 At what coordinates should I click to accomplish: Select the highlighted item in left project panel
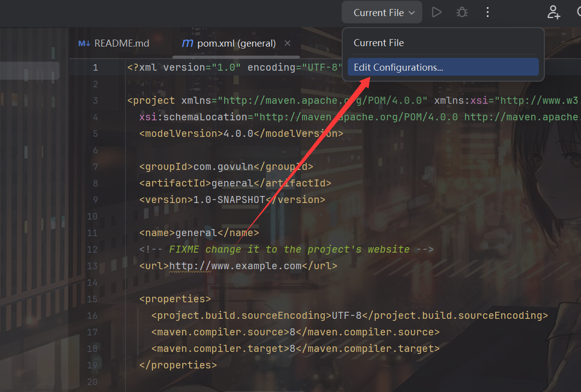(29, 71)
